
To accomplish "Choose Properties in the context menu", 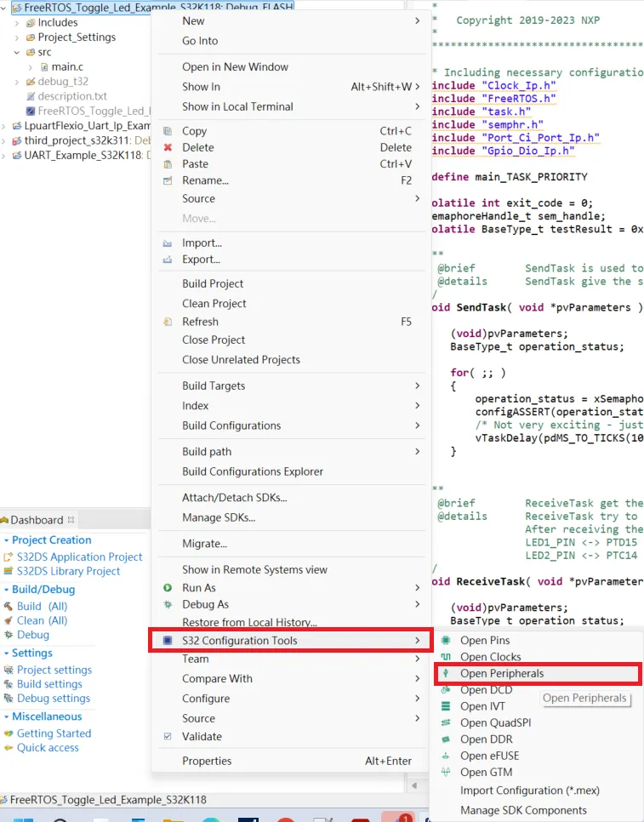I will pos(207,761).
